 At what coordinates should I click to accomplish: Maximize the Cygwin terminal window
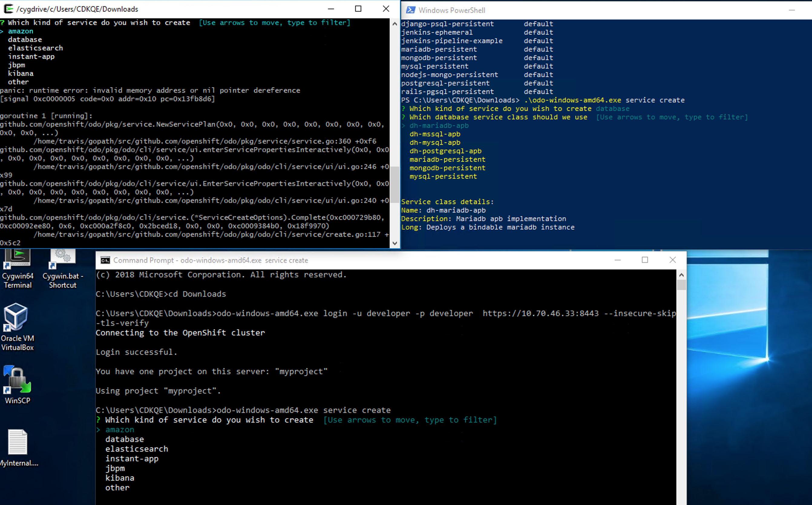pos(358,9)
